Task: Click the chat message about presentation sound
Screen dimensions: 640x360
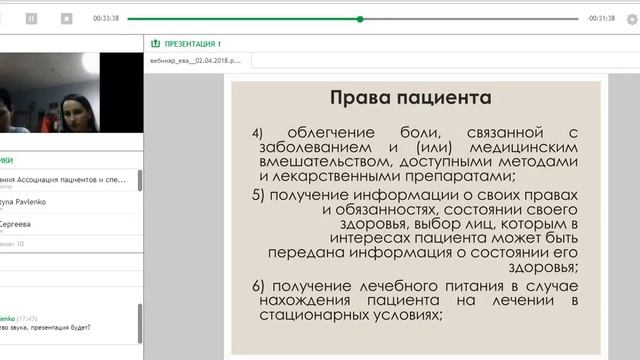Action: click(x=45, y=327)
